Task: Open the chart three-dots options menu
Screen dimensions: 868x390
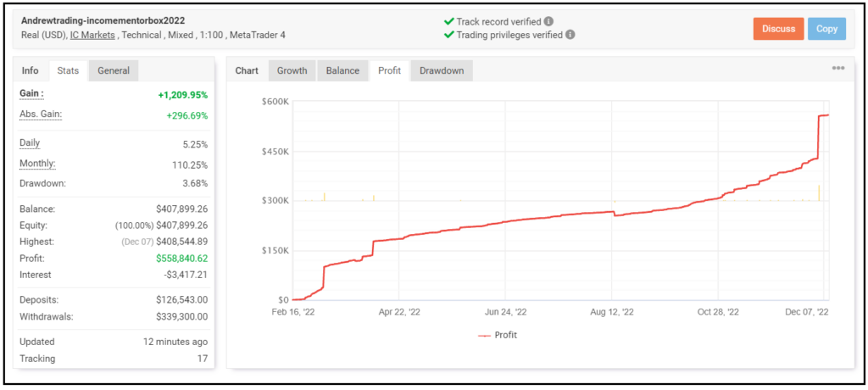Action: 837,69
